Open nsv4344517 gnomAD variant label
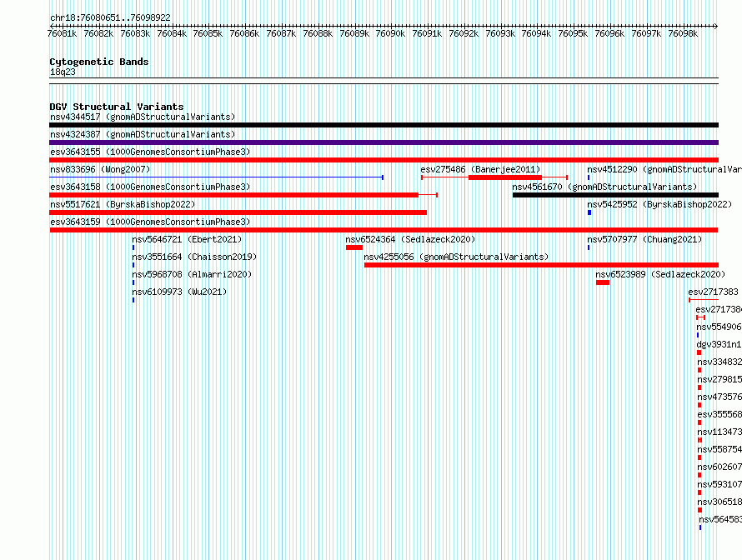742x560 pixels. coord(143,117)
